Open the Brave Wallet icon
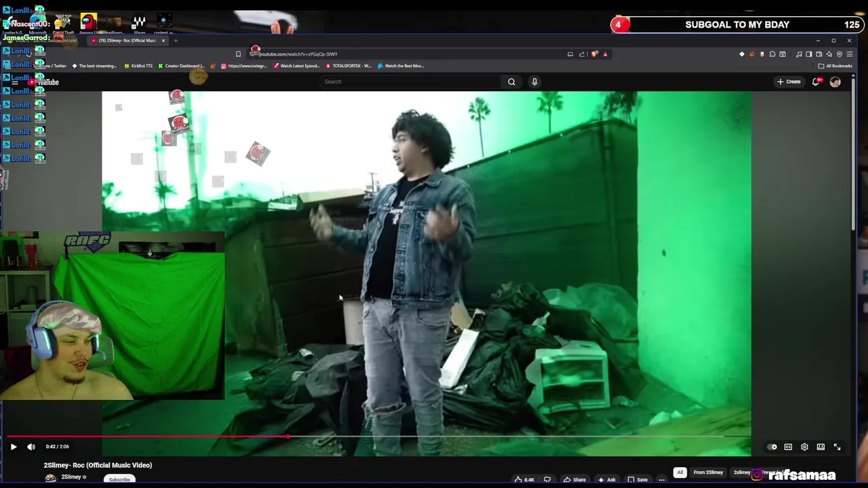Viewport: 868px width, 488px height. (x=819, y=54)
